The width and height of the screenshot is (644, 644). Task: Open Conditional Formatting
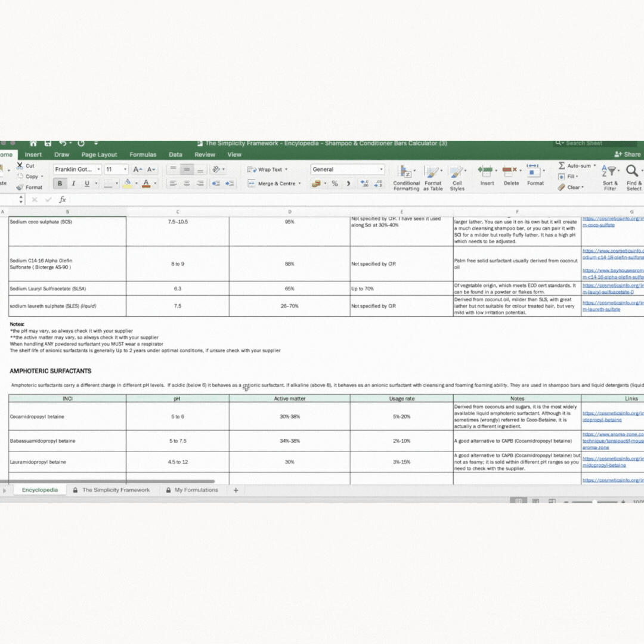[x=406, y=178]
